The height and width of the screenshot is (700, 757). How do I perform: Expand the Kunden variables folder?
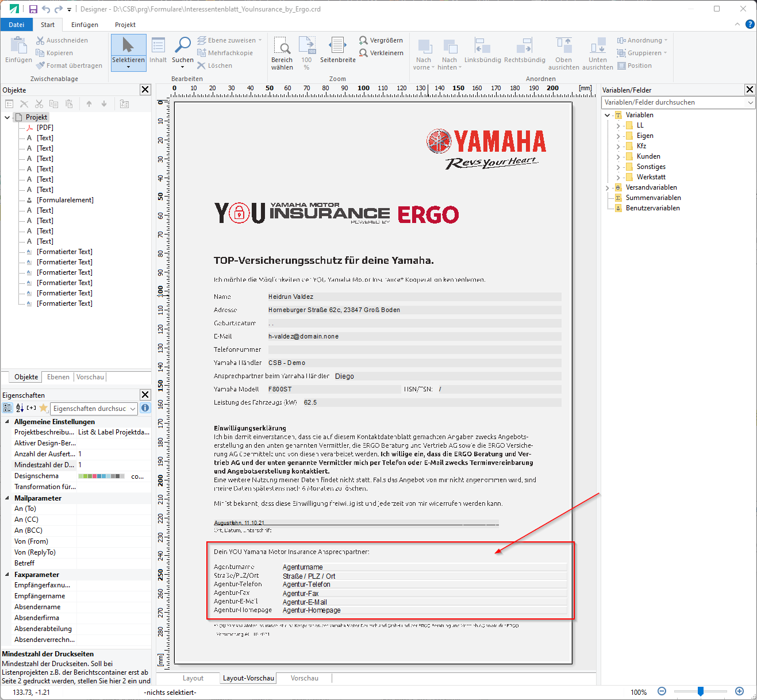pos(618,156)
